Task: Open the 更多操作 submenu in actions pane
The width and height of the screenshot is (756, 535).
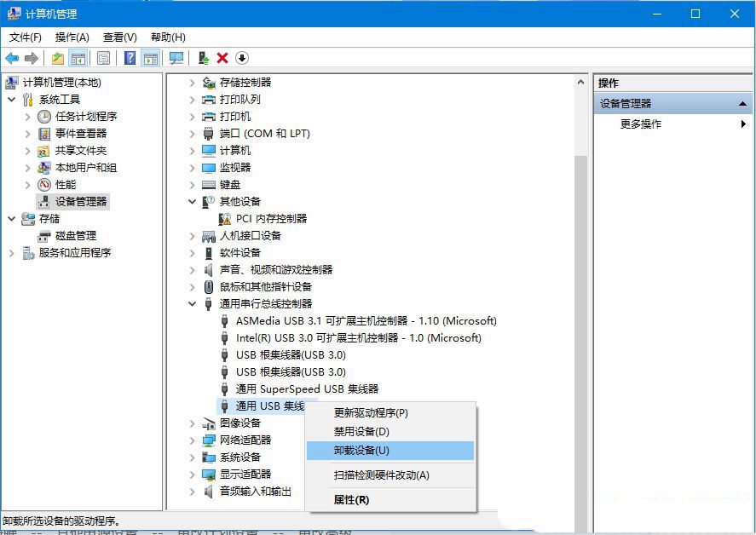Action: point(673,124)
